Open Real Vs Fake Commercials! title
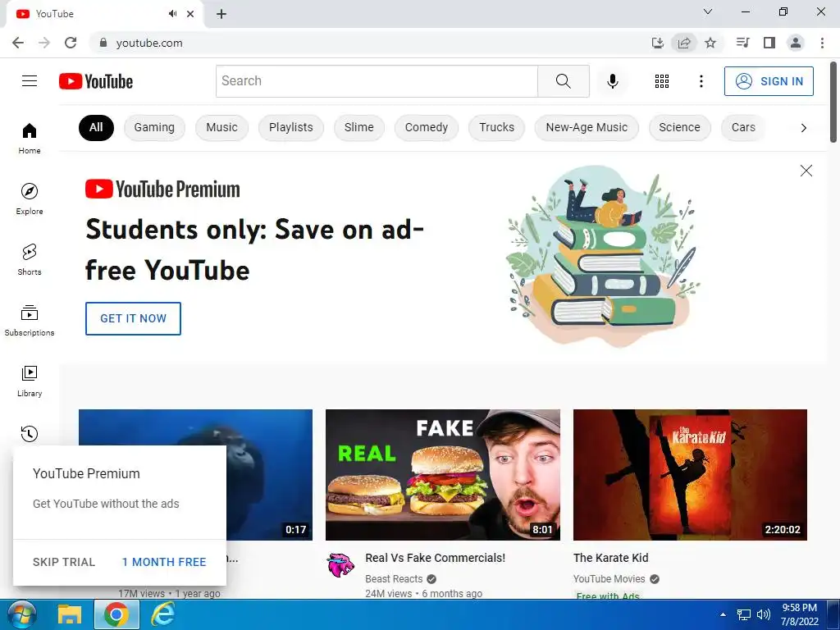Image resolution: width=840 pixels, height=630 pixels. click(435, 558)
